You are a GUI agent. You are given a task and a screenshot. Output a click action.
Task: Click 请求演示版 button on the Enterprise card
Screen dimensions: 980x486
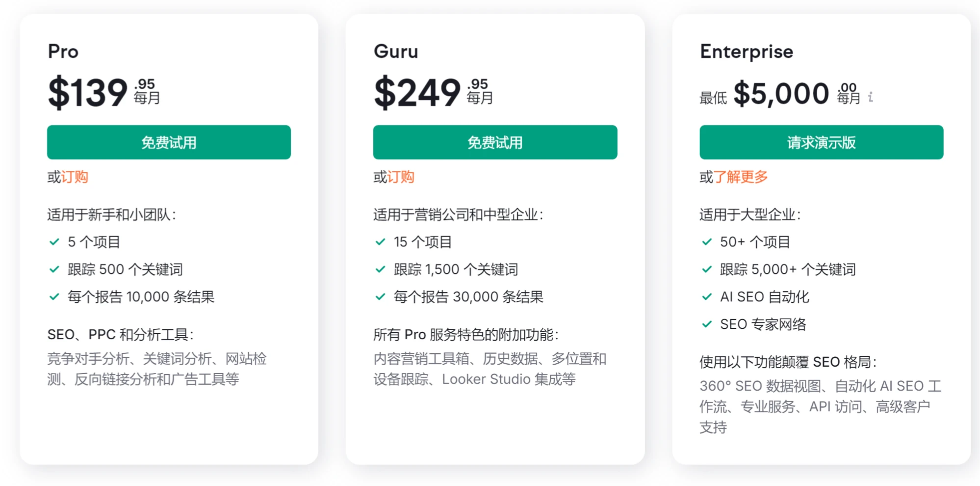821,142
